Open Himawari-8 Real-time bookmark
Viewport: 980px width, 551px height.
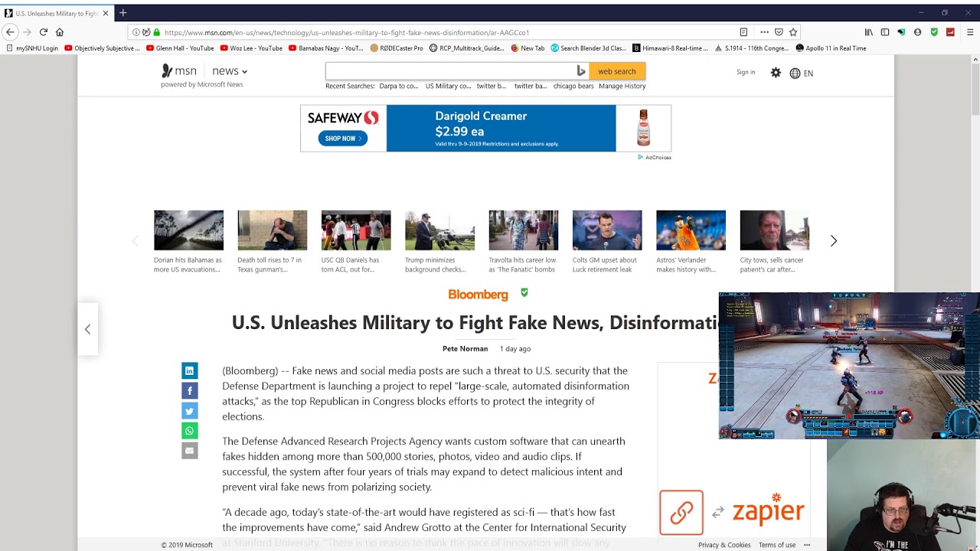(670, 48)
